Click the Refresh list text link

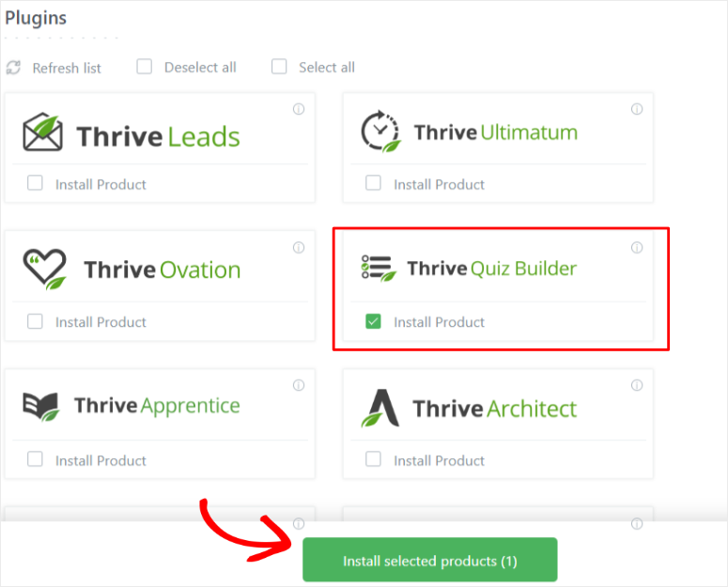(x=67, y=69)
